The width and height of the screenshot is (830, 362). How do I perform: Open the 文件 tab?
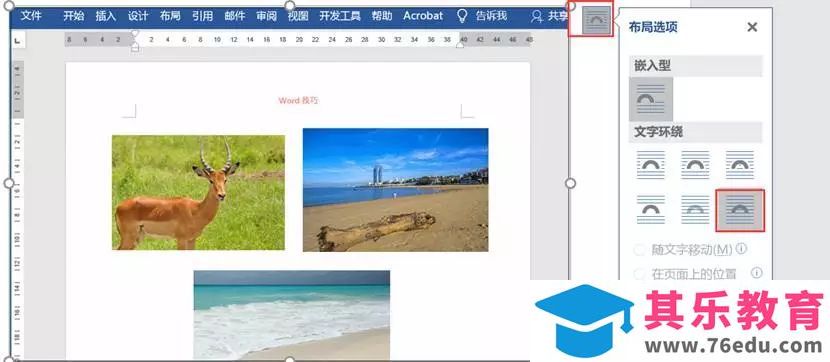click(x=31, y=16)
